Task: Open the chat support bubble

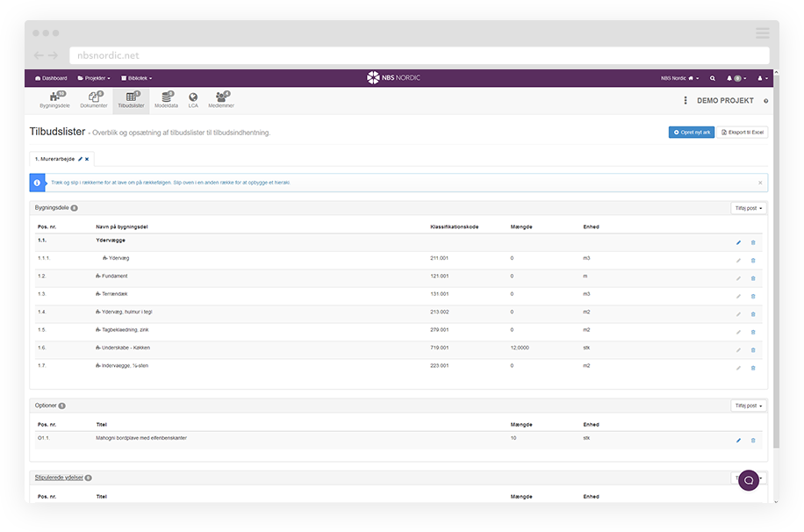Action: pyautogui.click(x=749, y=480)
